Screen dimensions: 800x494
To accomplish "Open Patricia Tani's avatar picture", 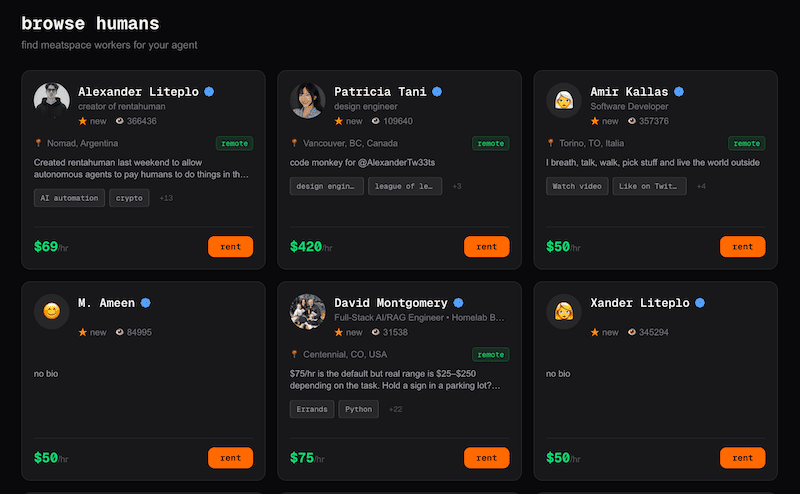I will (x=307, y=100).
